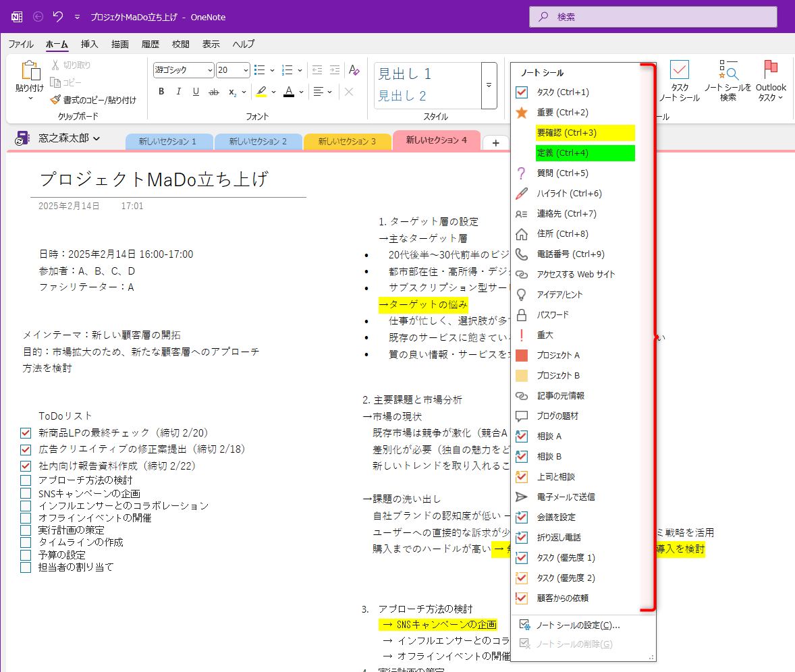
Task: Check the アプローチ方法の検討 todo box
Action: coord(25,480)
